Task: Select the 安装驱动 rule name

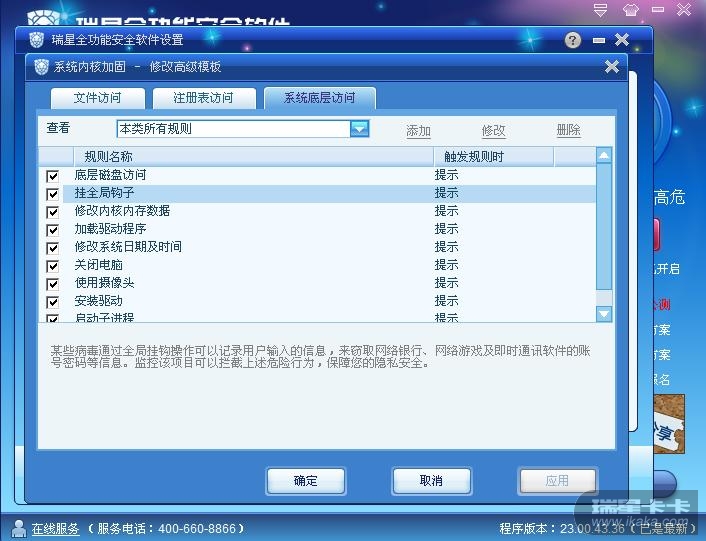Action: pyautogui.click(x=99, y=301)
